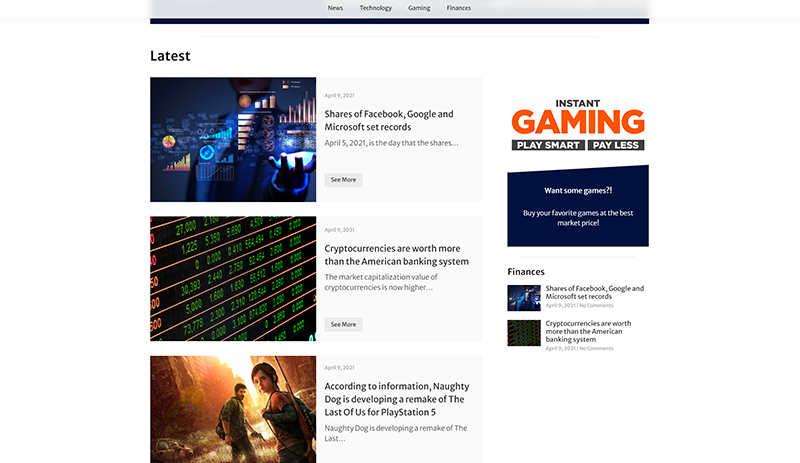800x463 pixels.
Task: Click "No Comments" under sidebar cryptocurrencies item
Action: [596, 348]
